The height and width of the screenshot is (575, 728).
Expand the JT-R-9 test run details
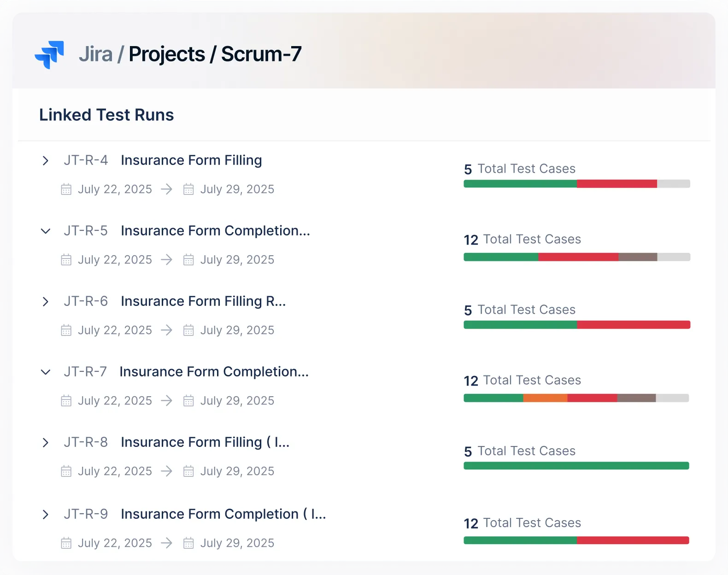pos(46,514)
